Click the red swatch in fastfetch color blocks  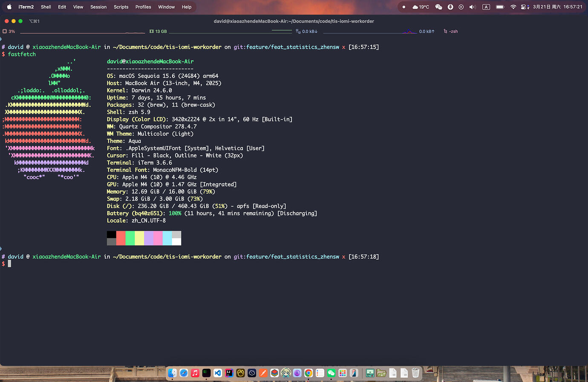click(121, 238)
